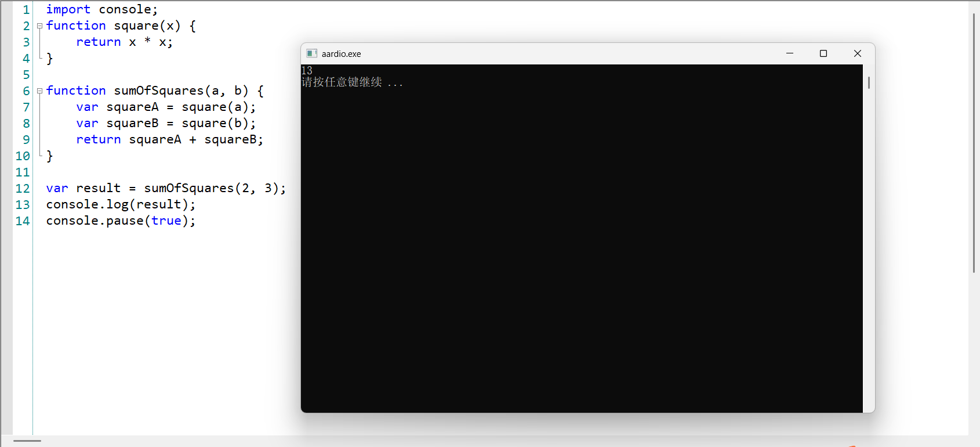
Task: Click the return squareA + squareB line
Action: 169,140
